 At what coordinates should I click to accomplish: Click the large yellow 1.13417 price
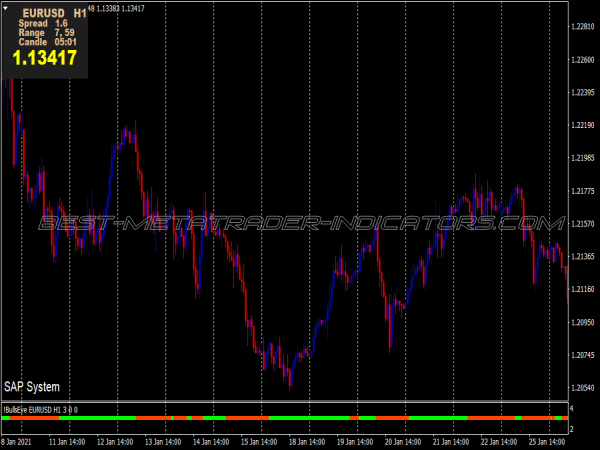click(45, 58)
